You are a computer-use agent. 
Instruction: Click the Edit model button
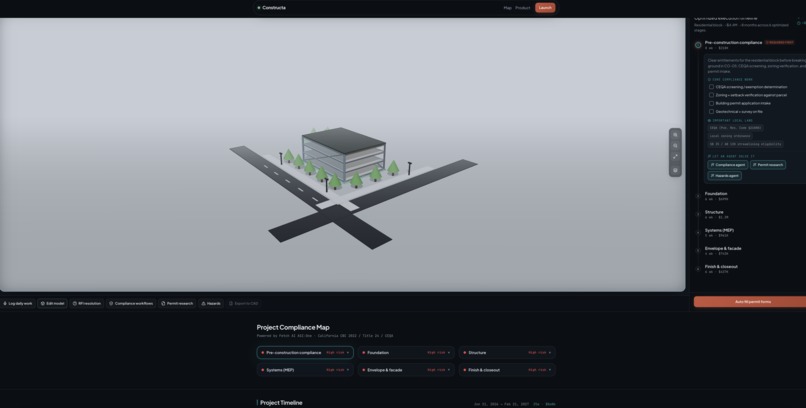(52, 304)
